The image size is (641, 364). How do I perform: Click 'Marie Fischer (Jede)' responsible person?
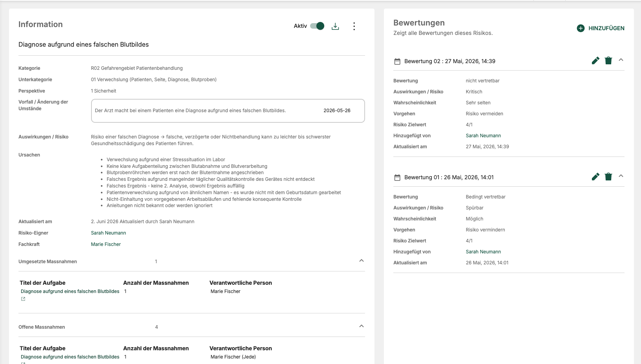point(233,357)
